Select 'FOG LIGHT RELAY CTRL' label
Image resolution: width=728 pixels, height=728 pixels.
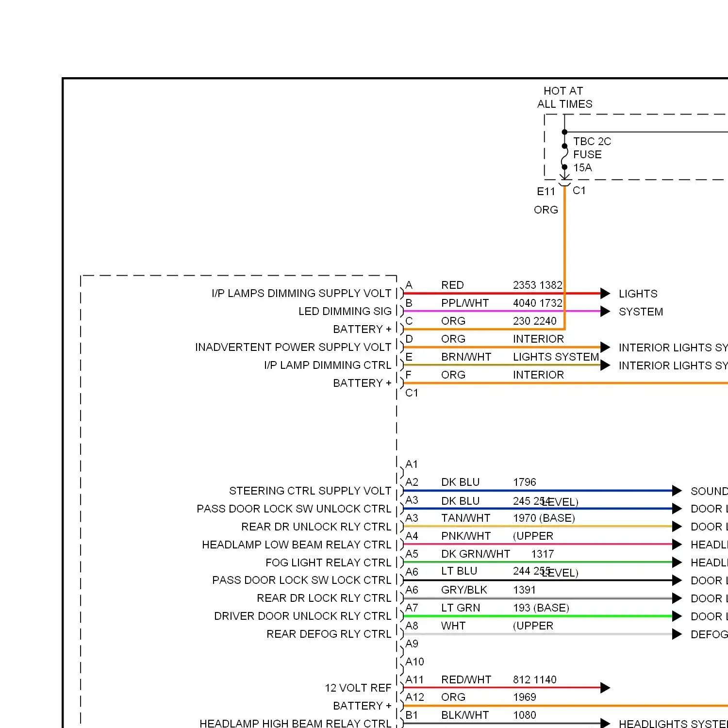click(x=329, y=563)
